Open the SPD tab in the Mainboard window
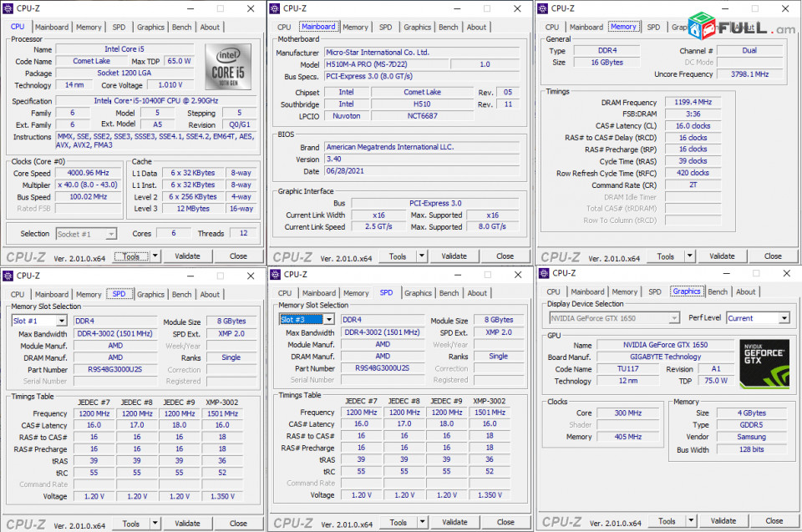Image resolution: width=802 pixels, height=532 pixels. coord(386,27)
